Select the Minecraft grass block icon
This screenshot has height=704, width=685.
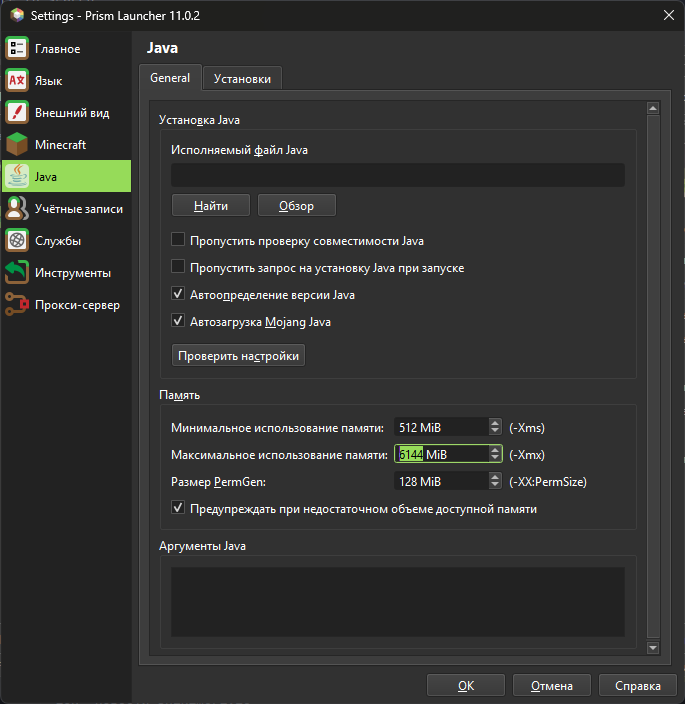pos(17,145)
